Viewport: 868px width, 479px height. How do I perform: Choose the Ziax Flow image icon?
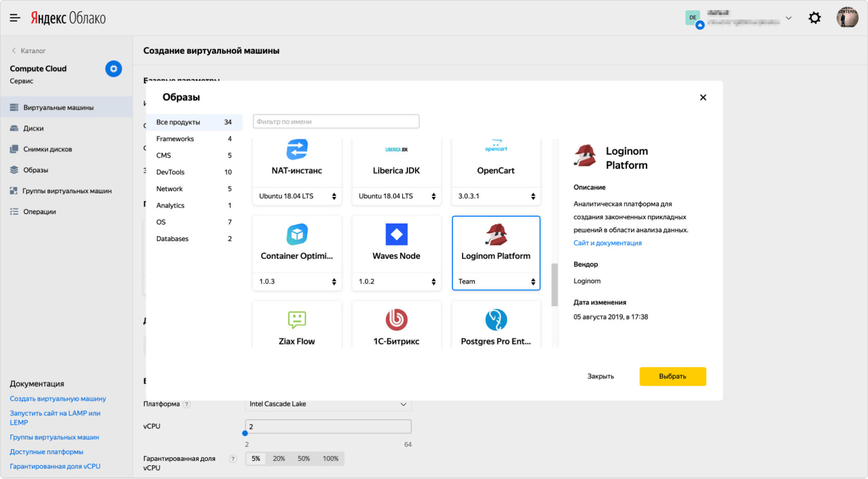click(297, 320)
